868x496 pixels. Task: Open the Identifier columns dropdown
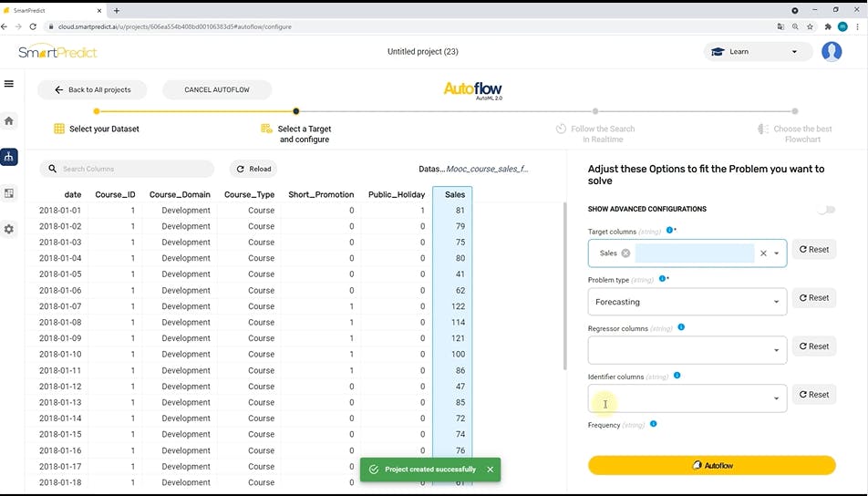[x=687, y=398]
